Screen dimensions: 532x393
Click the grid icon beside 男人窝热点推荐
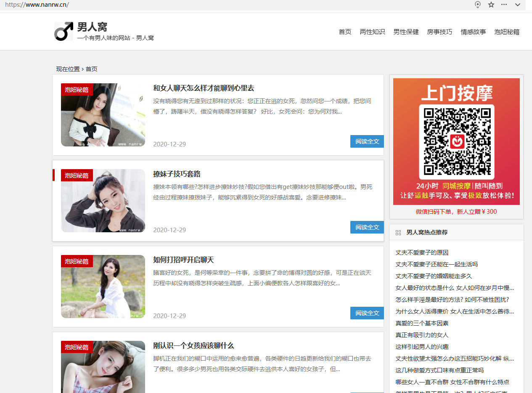pyautogui.click(x=398, y=232)
